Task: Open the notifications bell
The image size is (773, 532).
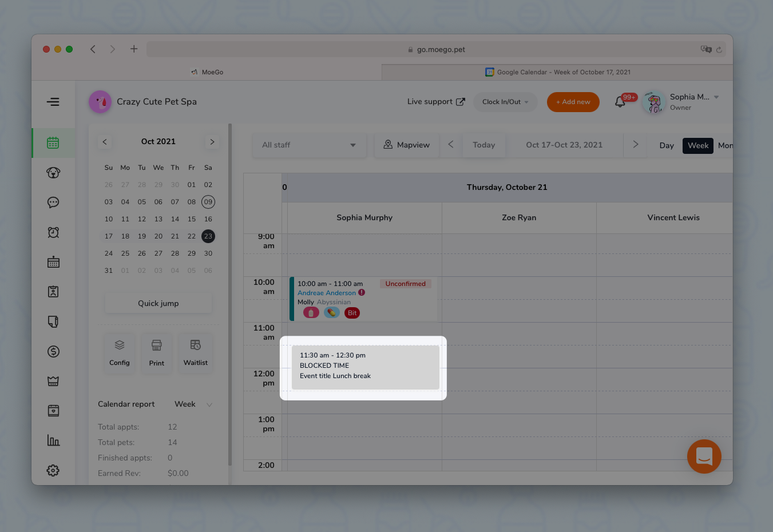Action: 620,102
